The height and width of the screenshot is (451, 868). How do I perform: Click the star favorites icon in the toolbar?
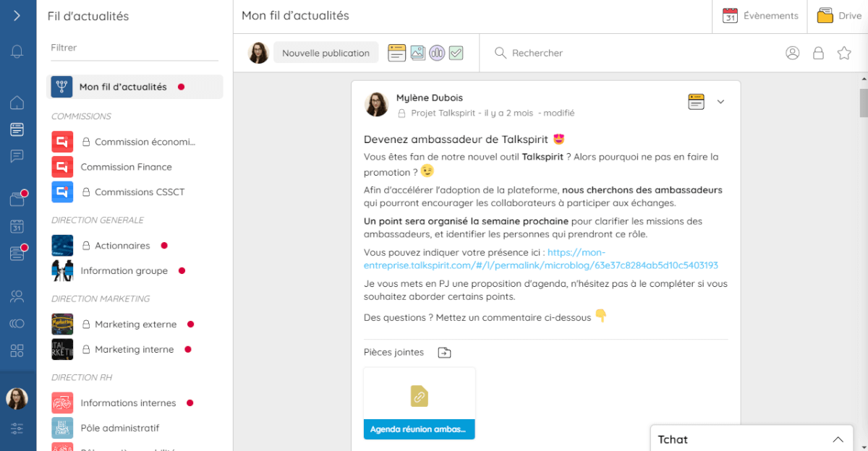(x=843, y=53)
